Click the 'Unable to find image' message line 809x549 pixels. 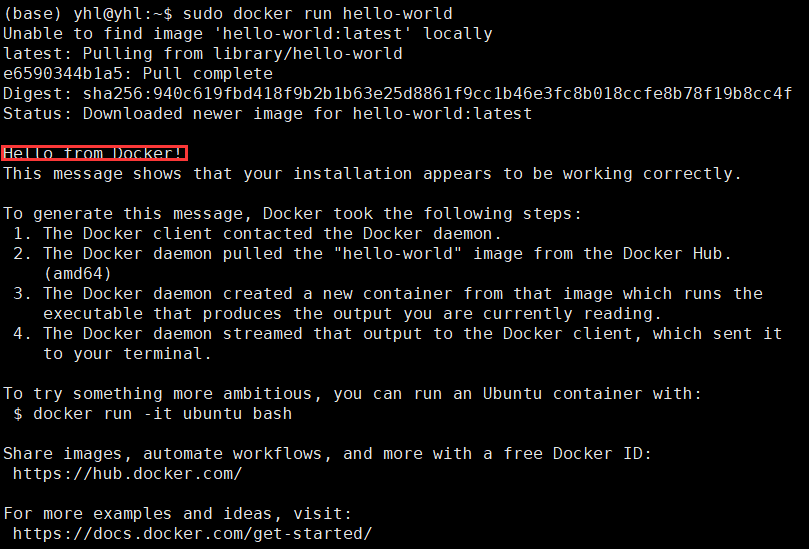click(247, 34)
